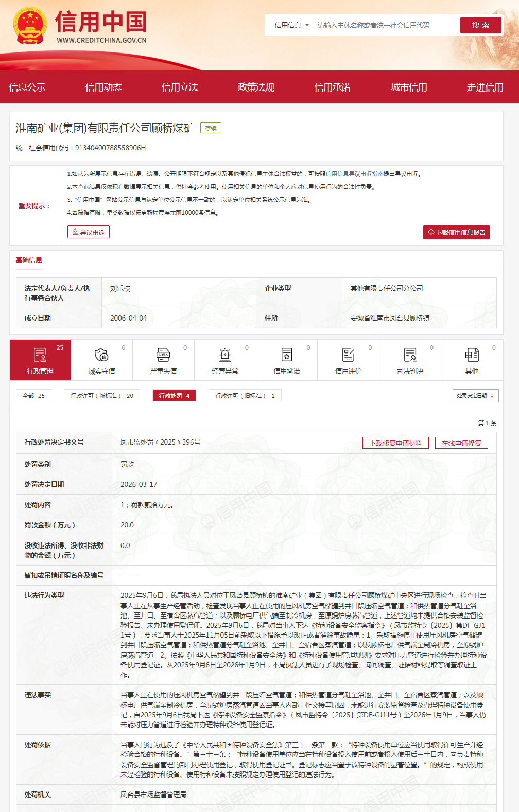This screenshot has width=519, height=812.
Task: Filter by 行政许可（旧标准）1 record
Action: 245,396
